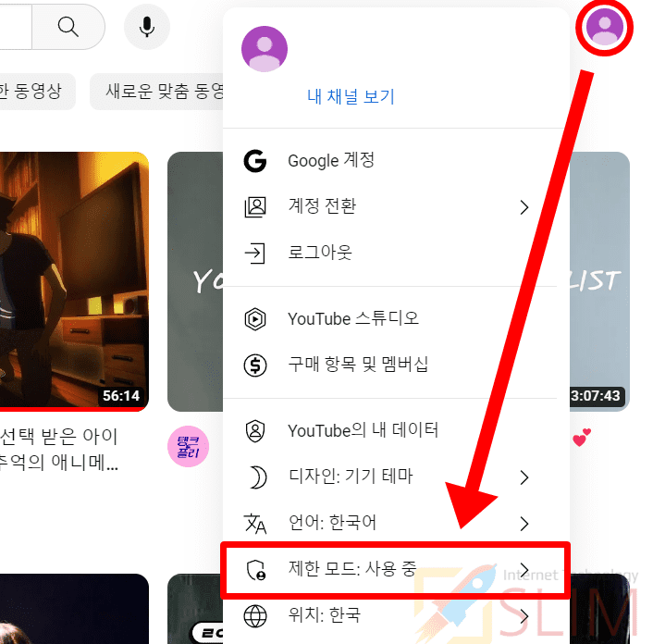
Task: Select Google 계정 menu item
Action: click(396, 161)
